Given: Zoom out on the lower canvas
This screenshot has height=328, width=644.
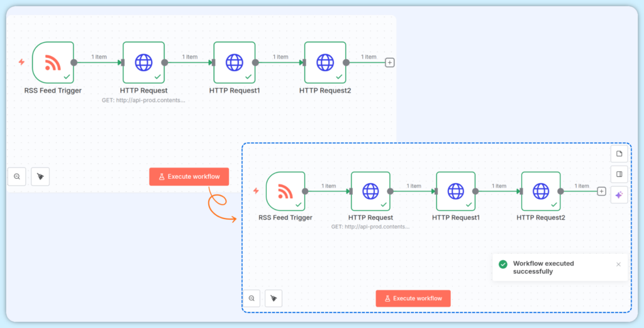Looking at the screenshot, I should tap(252, 298).
